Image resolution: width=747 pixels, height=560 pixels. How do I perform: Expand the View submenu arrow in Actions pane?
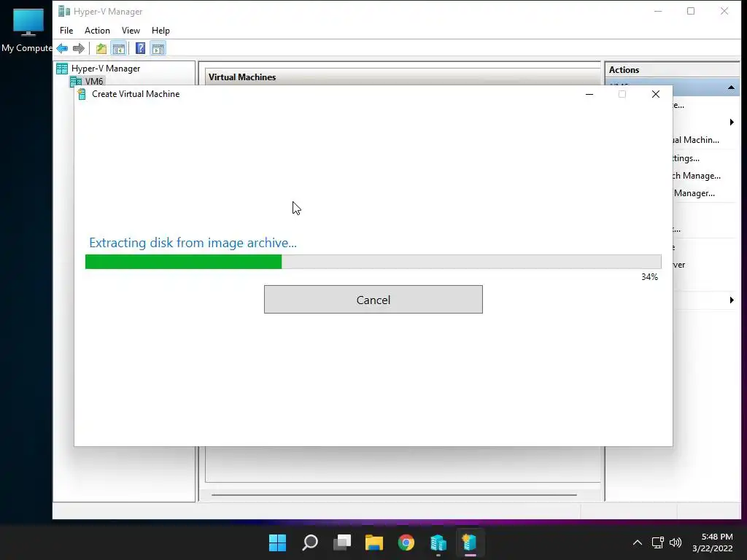tap(732, 300)
